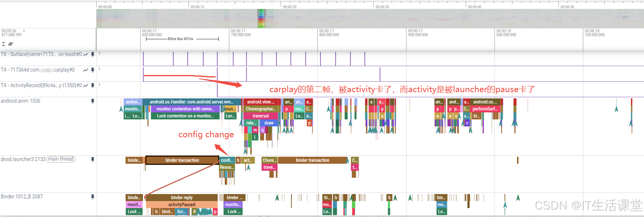
Task: Click the main thread chip on launcher3 track
Action: (x=61, y=159)
